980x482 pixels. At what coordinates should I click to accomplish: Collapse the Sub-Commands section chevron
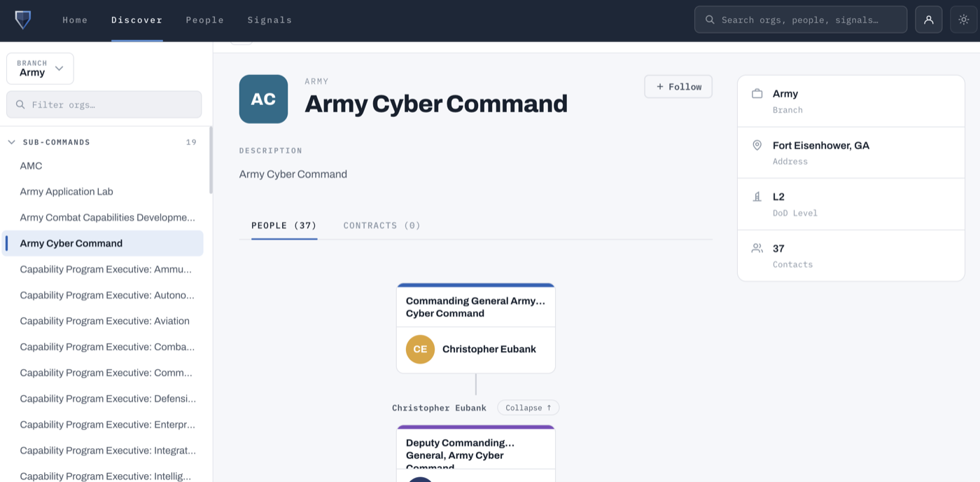click(x=11, y=142)
